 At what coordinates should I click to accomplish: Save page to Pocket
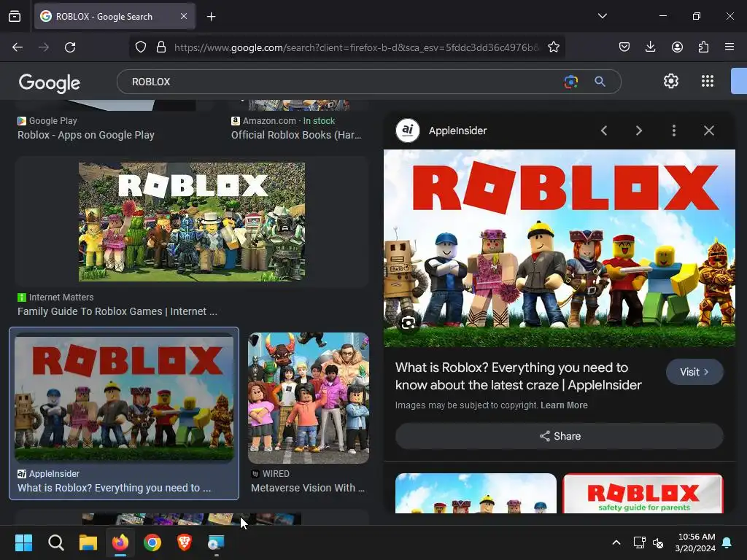click(x=624, y=47)
